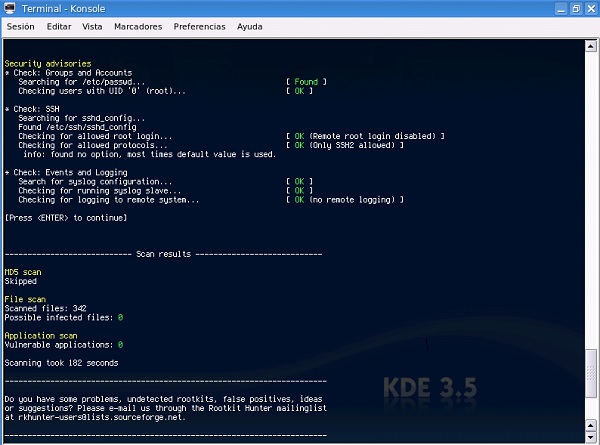600x445 pixels.
Task: Click the Konsole terminal icon in title bar
Action: tap(10, 8)
